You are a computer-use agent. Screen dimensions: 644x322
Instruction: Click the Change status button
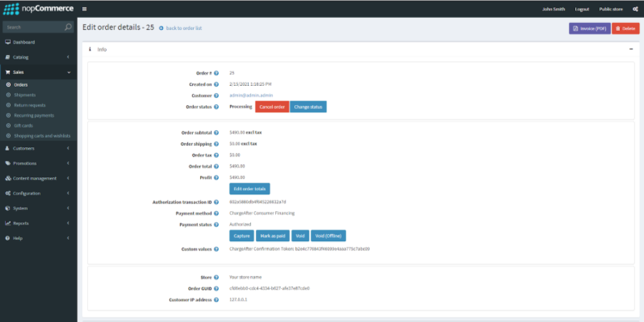309,107
